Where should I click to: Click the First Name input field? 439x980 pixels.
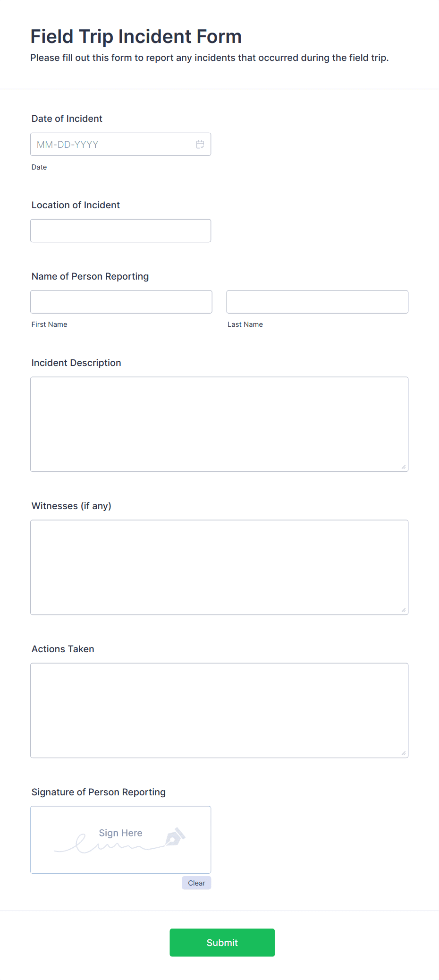pos(121,301)
